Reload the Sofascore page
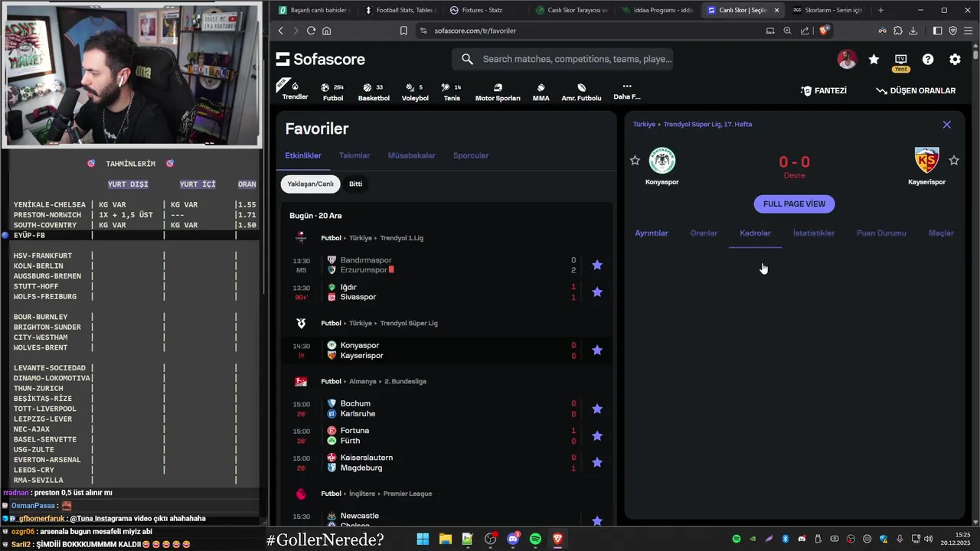Viewport: 980px width, 551px height. click(311, 31)
